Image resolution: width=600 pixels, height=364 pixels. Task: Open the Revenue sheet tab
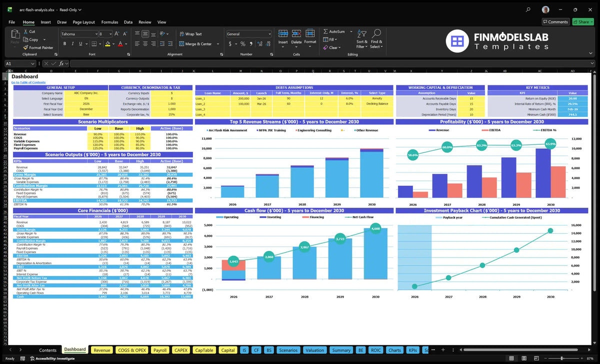[x=102, y=350]
